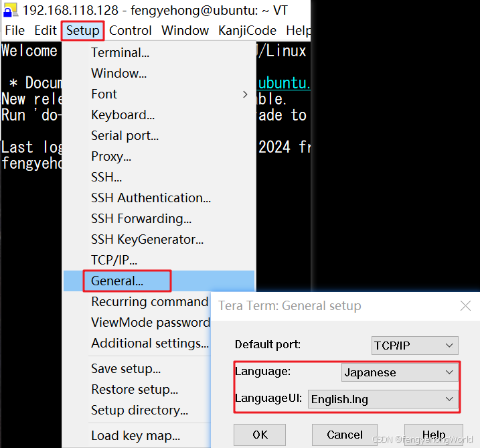Choose Terminal... in the Setup menu

coord(121,53)
